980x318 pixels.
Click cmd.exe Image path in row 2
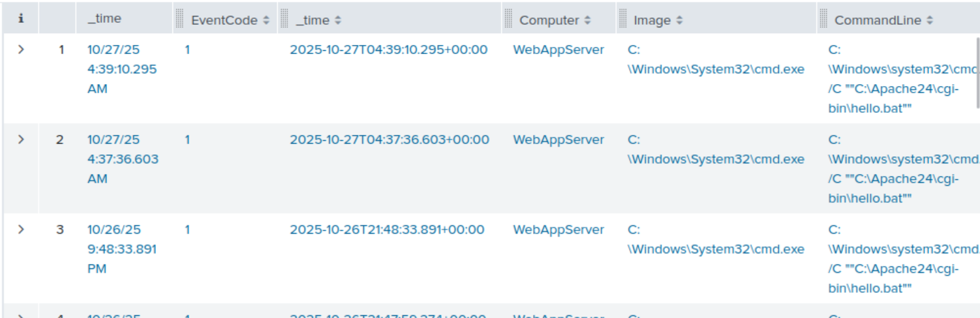pyautogui.click(x=716, y=149)
